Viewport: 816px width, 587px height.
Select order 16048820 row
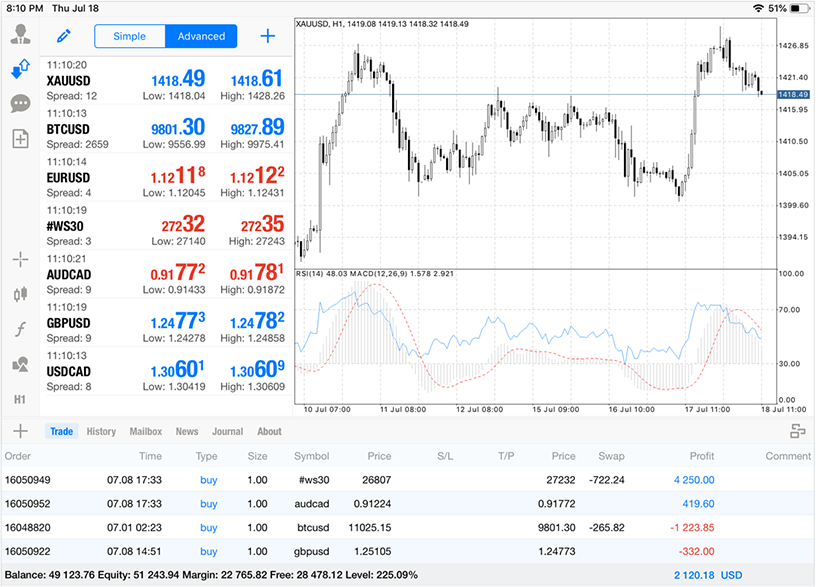[408, 528]
